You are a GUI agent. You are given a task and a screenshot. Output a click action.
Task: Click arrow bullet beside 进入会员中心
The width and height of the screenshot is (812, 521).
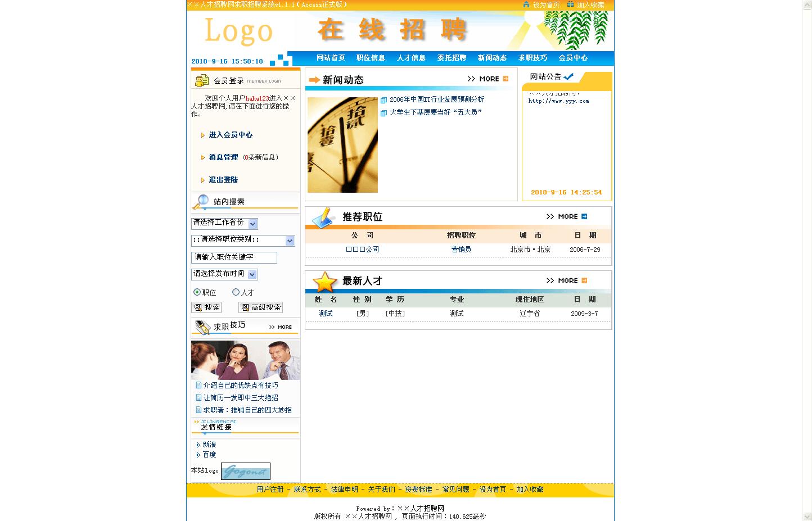click(203, 135)
